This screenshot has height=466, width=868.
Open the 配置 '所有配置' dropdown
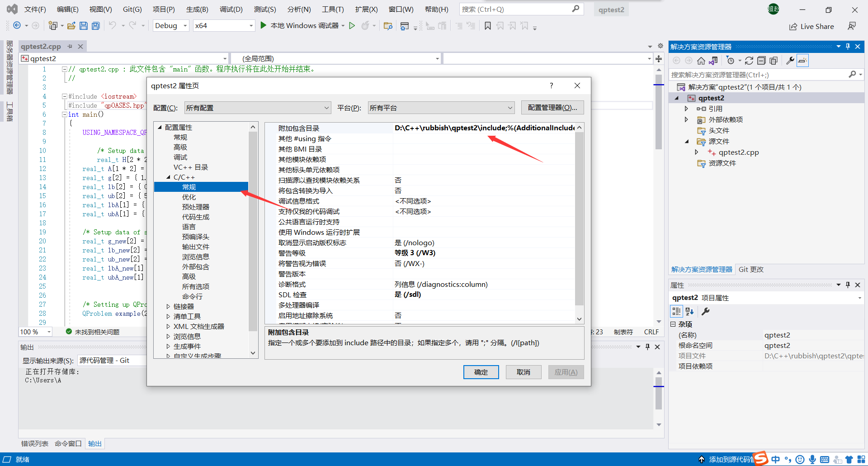(x=257, y=108)
